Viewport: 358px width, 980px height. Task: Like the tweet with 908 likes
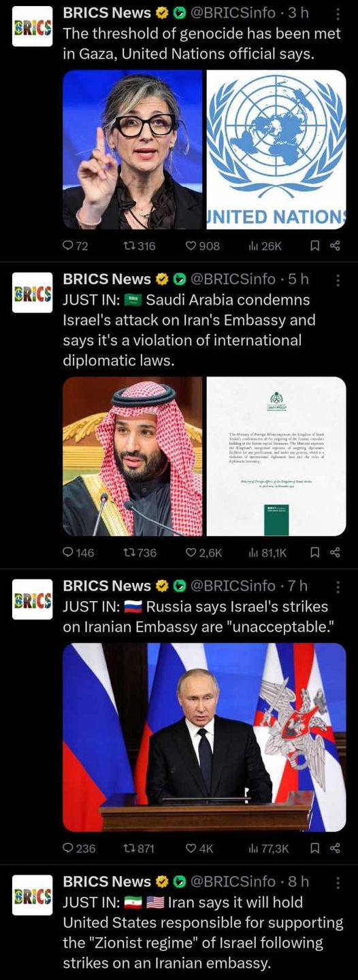(203, 246)
